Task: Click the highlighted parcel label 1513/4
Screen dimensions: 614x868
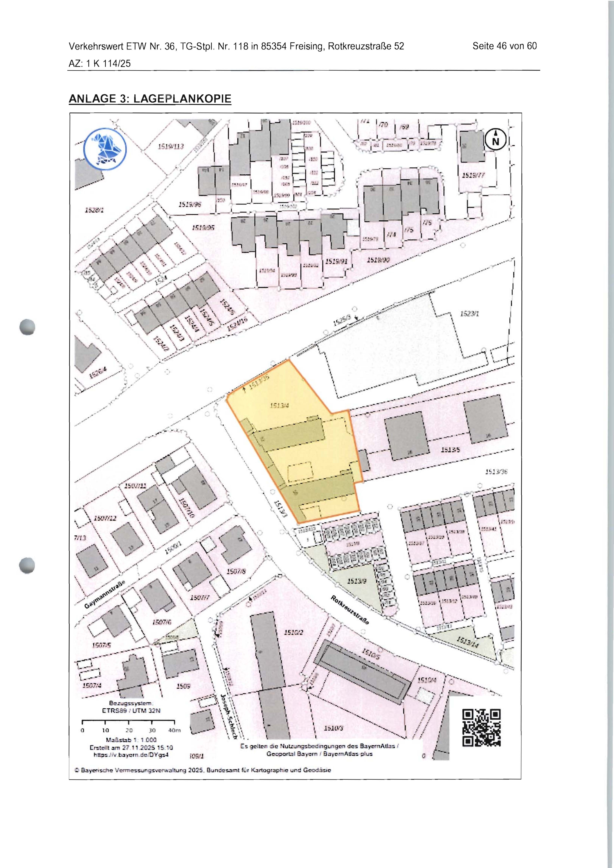Action: tap(279, 406)
